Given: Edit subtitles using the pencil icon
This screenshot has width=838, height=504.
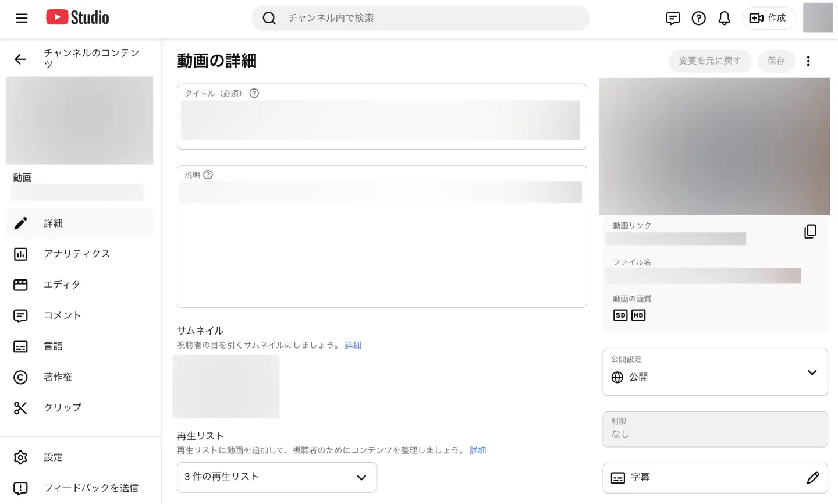Looking at the screenshot, I should [x=813, y=478].
